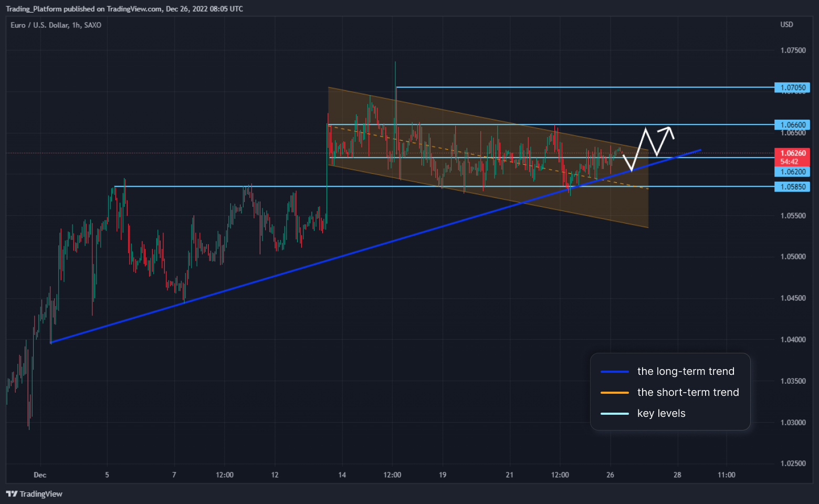
Task: Click the 1.04000 price axis value
Action: coord(793,340)
